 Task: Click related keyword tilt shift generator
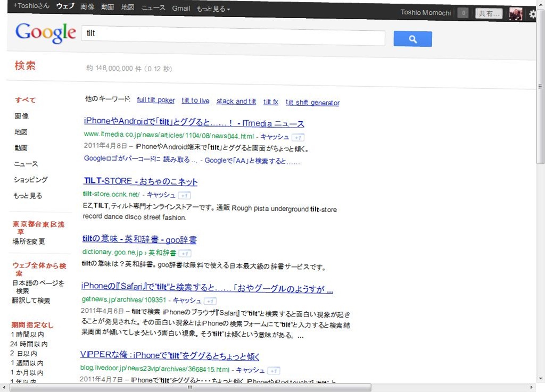pyautogui.click(x=312, y=103)
